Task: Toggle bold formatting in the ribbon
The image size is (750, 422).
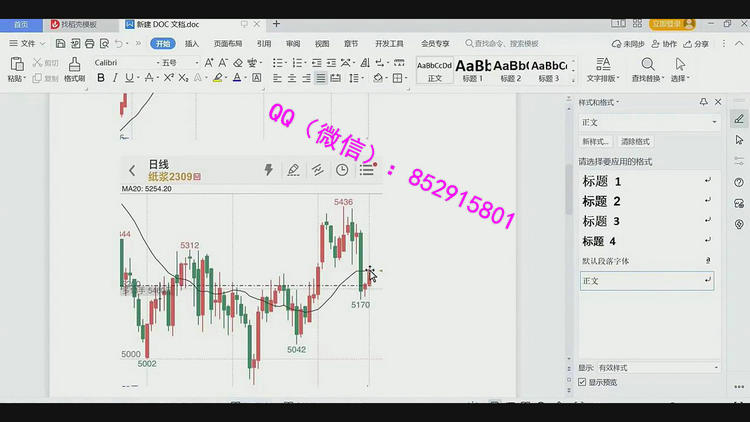Action: (101, 78)
